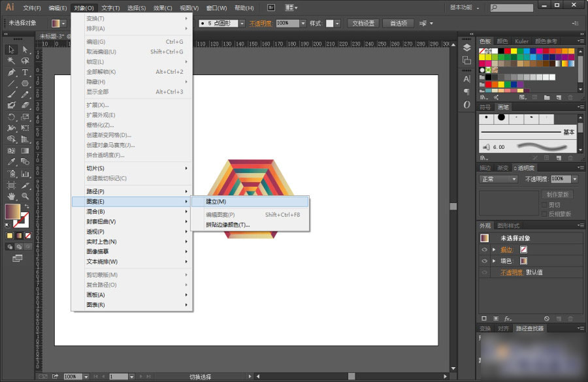Select the Magic Wand tool

[x=11, y=61]
